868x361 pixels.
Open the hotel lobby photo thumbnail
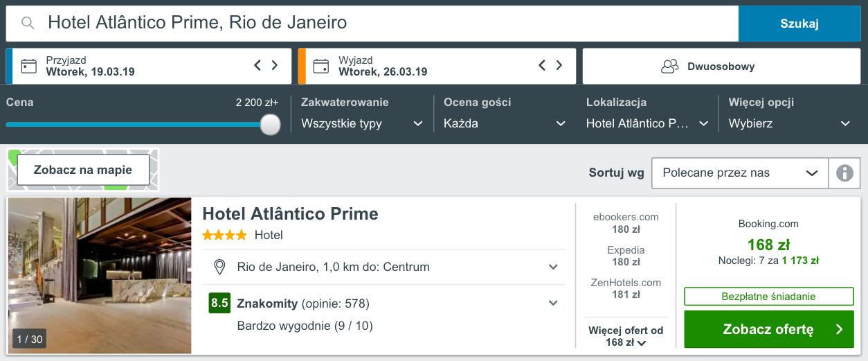point(100,276)
